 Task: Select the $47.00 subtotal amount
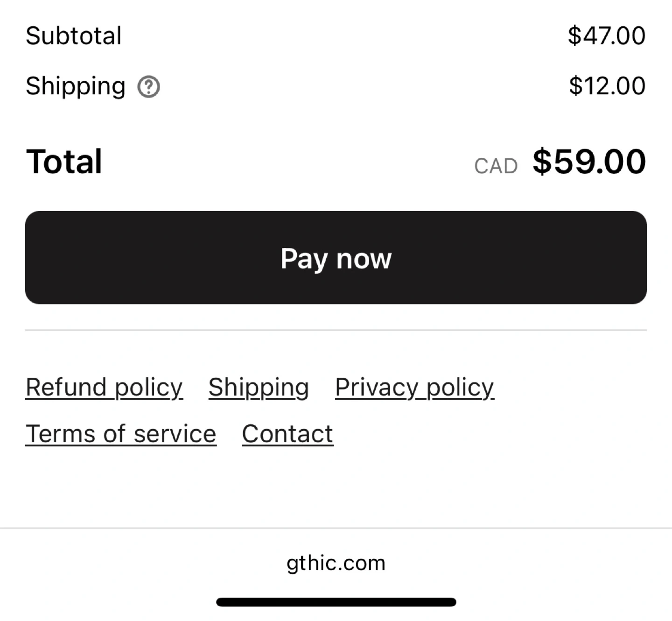point(607,36)
